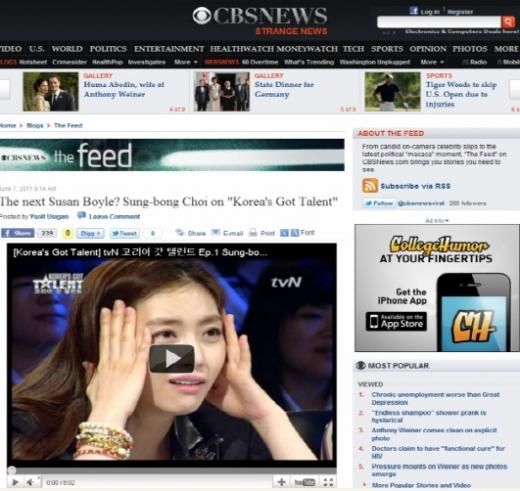Click the feed banner image

click(x=172, y=155)
